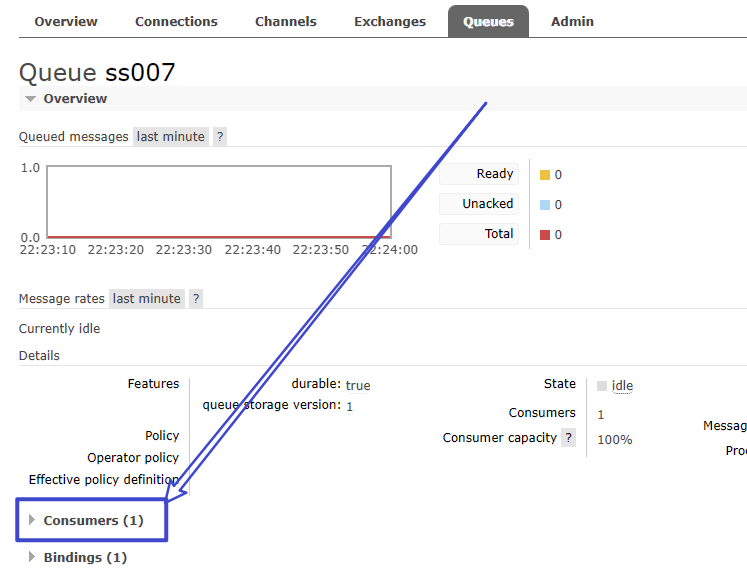Screen dimensions: 747x586
Task: Open the Admin tab
Action: pyautogui.click(x=572, y=21)
